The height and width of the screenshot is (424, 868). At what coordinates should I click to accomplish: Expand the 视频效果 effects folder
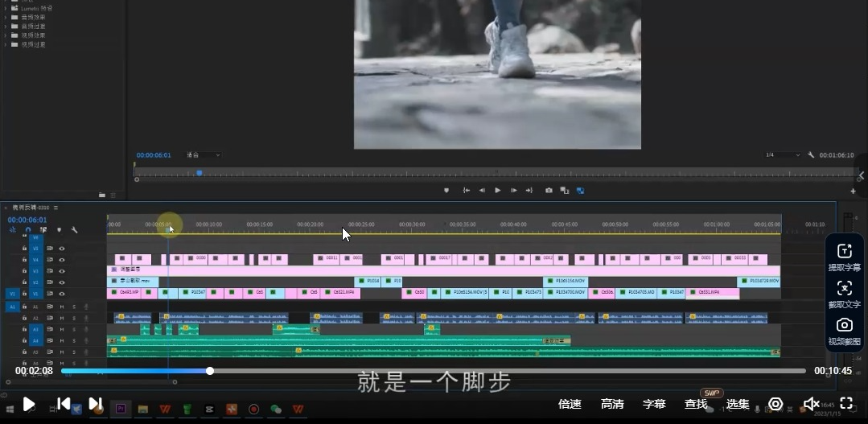[6, 35]
